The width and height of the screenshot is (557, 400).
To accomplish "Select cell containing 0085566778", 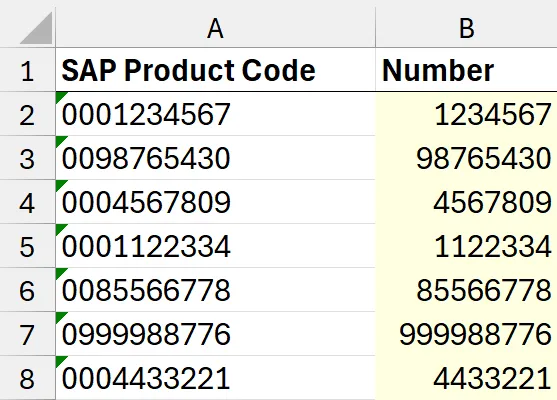I will tap(216, 290).
